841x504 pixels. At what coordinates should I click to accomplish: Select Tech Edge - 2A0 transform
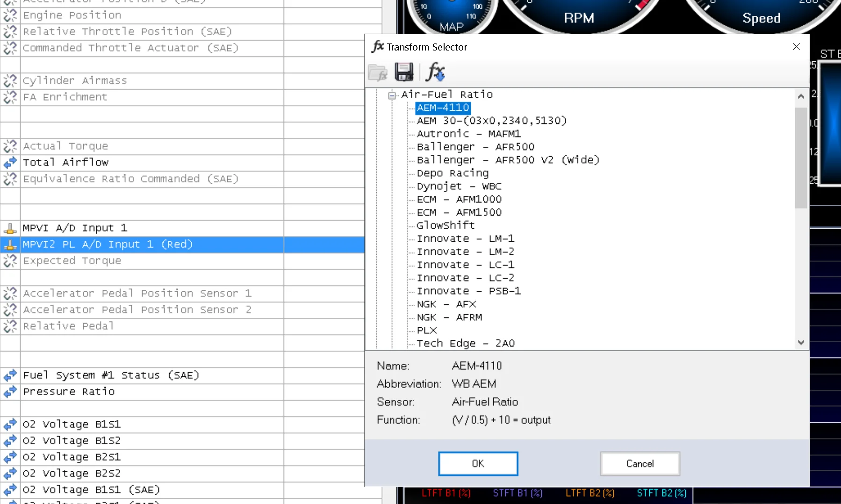click(466, 343)
